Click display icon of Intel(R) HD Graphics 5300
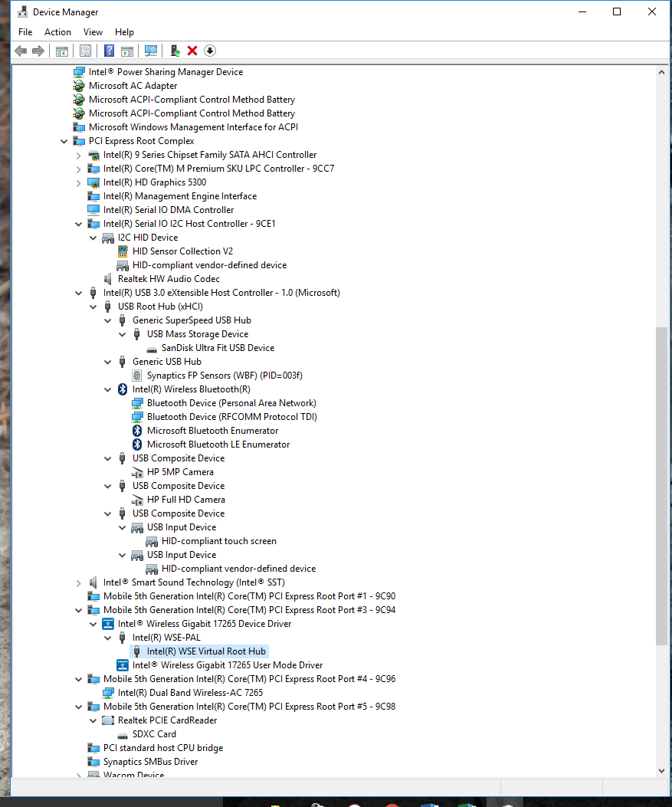 pos(93,182)
